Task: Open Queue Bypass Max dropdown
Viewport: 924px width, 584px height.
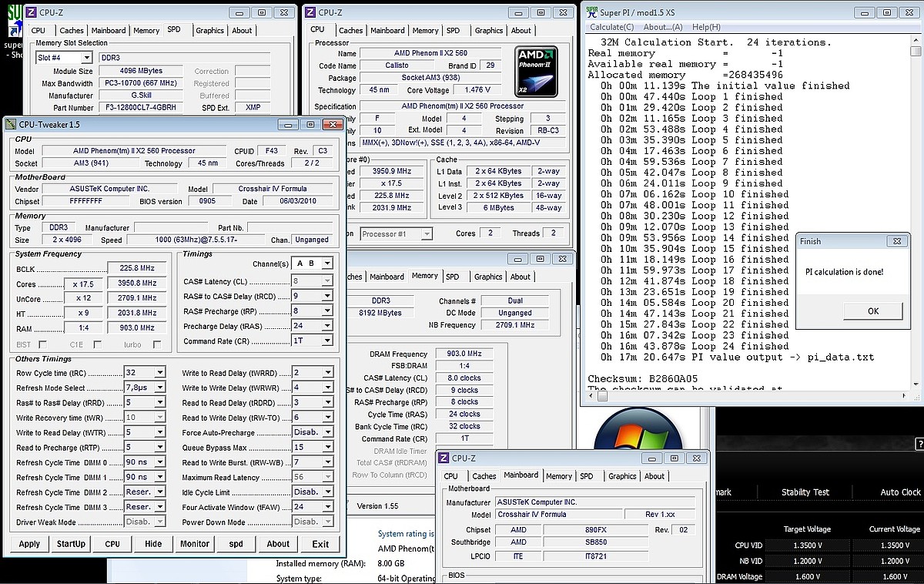Action: click(x=327, y=448)
